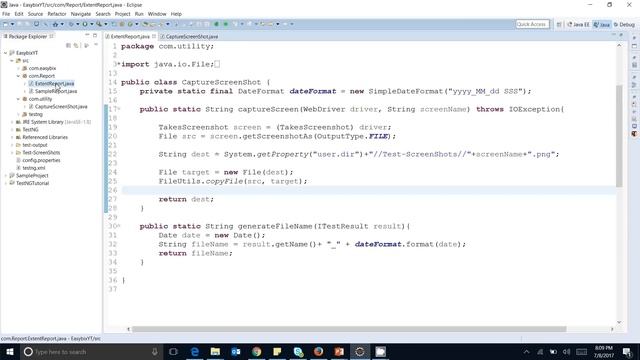The width and height of the screenshot is (640, 360).
Task: Click the Quick Access search field
Action: (x=532, y=24)
